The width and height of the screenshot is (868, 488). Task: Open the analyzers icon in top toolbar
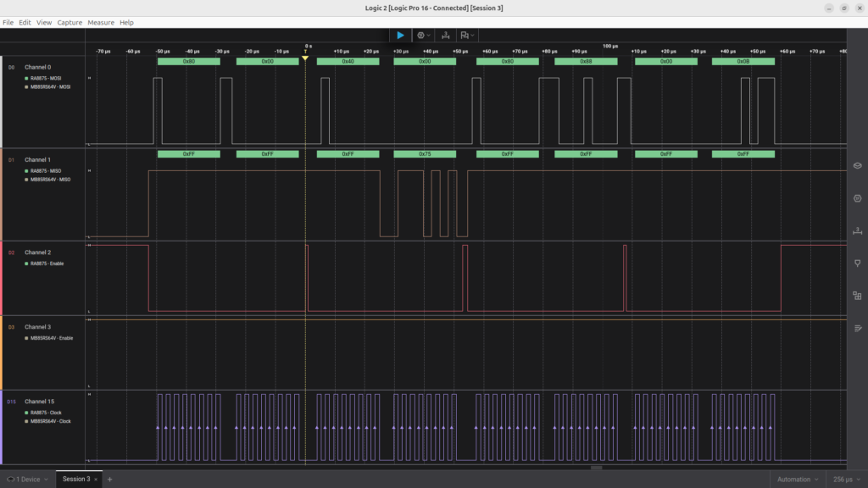point(420,36)
